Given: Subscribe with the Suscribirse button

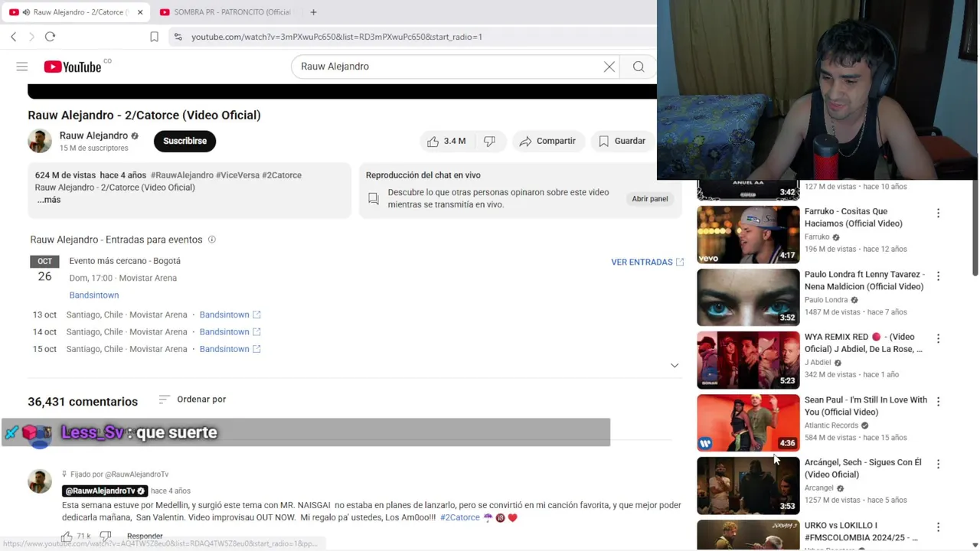Looking at the screenshot, I should (185, 141).
